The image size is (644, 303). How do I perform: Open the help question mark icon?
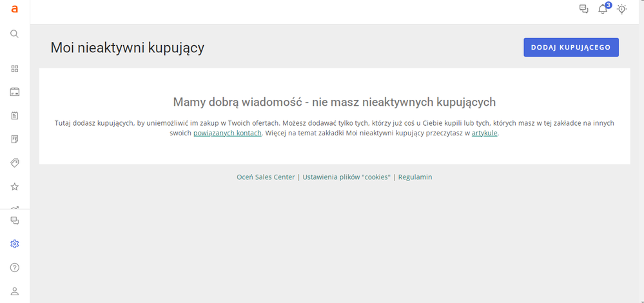click(14, 268)
